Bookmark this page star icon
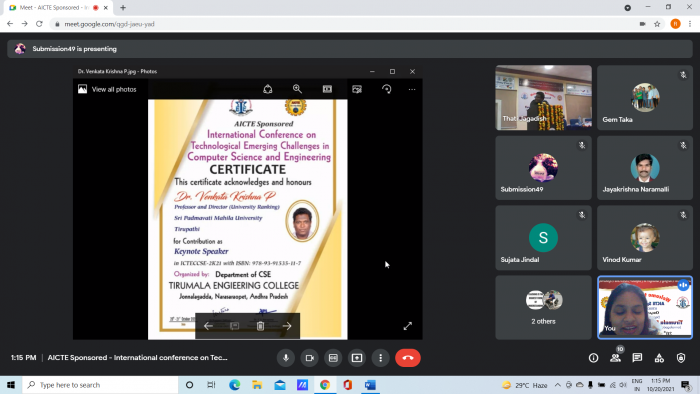The width and height of the screenshot is (700, 394). (x=657, y=24)
